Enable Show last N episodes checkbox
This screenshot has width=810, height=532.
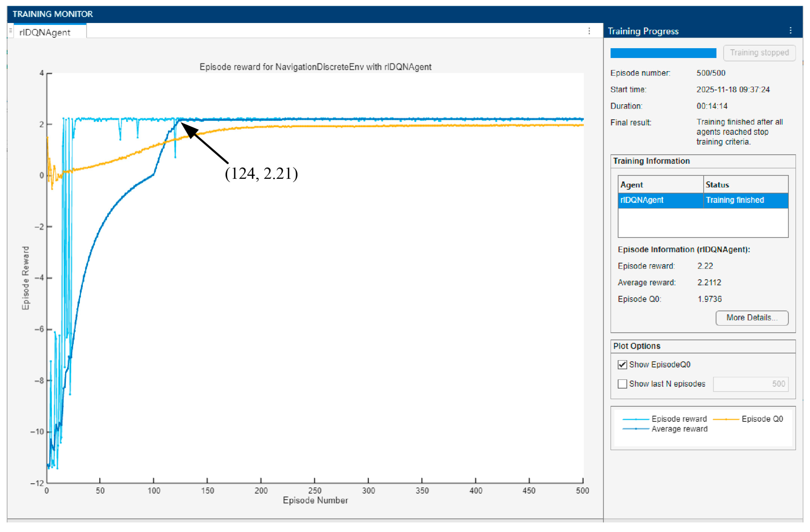[x=622, y=384]
